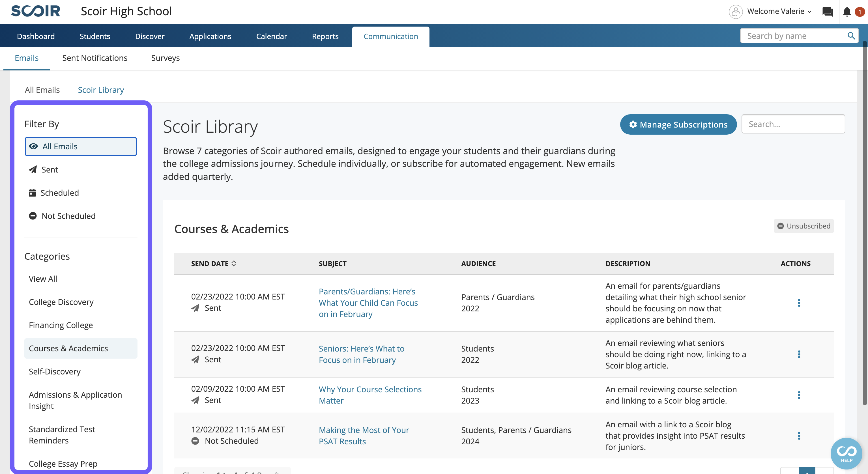Open actions menu for Parents/Guardians February email
868x474 pixels.
click(x=799, y=303)
